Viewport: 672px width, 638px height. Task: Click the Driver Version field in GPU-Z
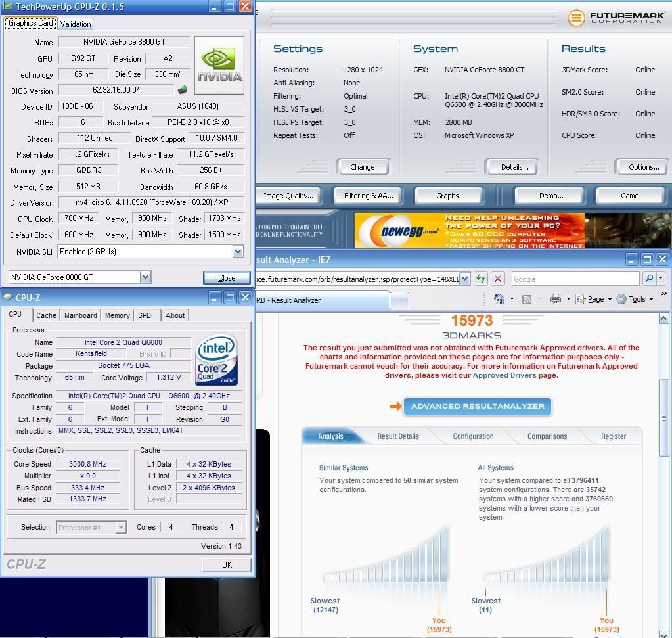tap(152, 202)
